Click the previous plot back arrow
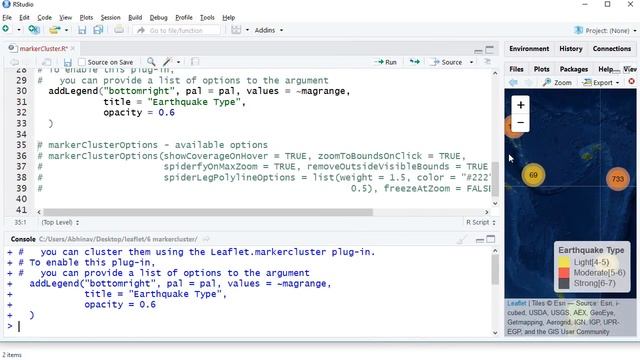The height and width of the screenshot is (360, 640). point(513,82)
